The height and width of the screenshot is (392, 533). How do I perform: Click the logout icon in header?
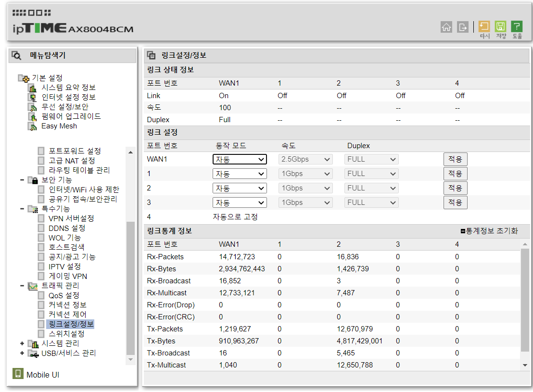[x=463, y=27]
